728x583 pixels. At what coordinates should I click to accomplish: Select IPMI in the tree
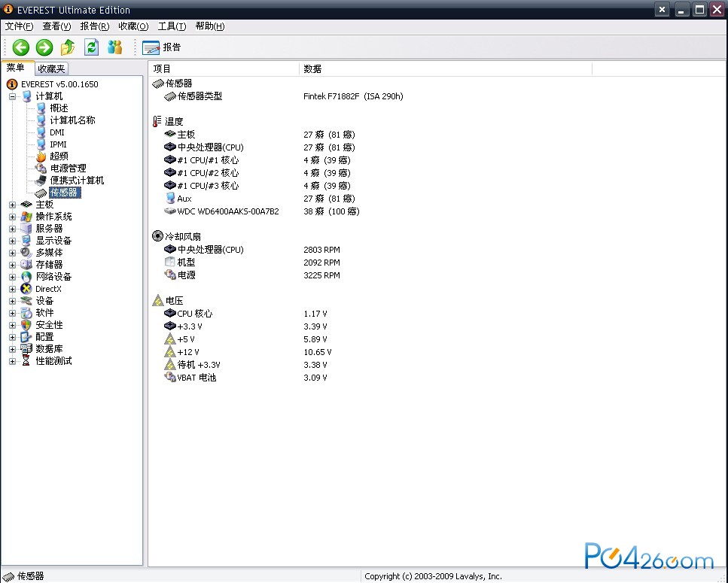(x=59, y=144)
